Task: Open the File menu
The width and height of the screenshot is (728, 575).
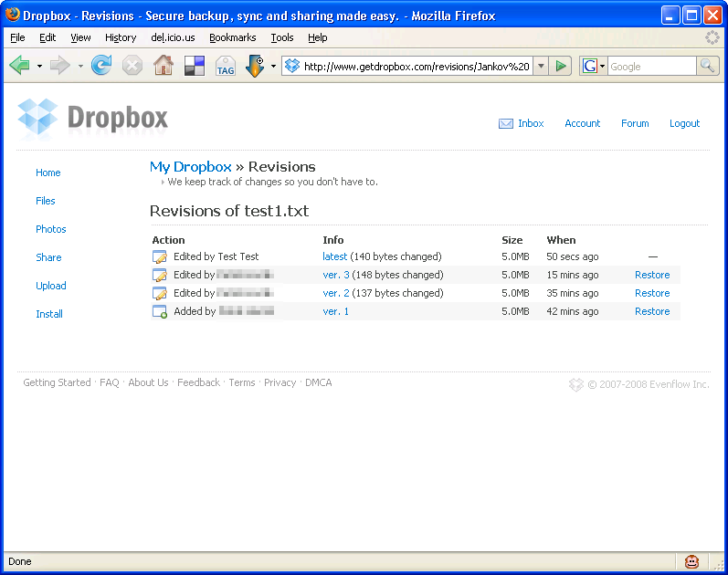Action: click(x=17, y=37)
